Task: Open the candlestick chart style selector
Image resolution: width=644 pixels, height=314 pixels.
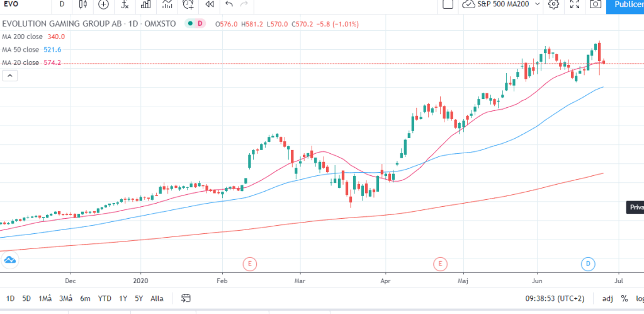Action: pyautogui.click(x=83, y=4)
